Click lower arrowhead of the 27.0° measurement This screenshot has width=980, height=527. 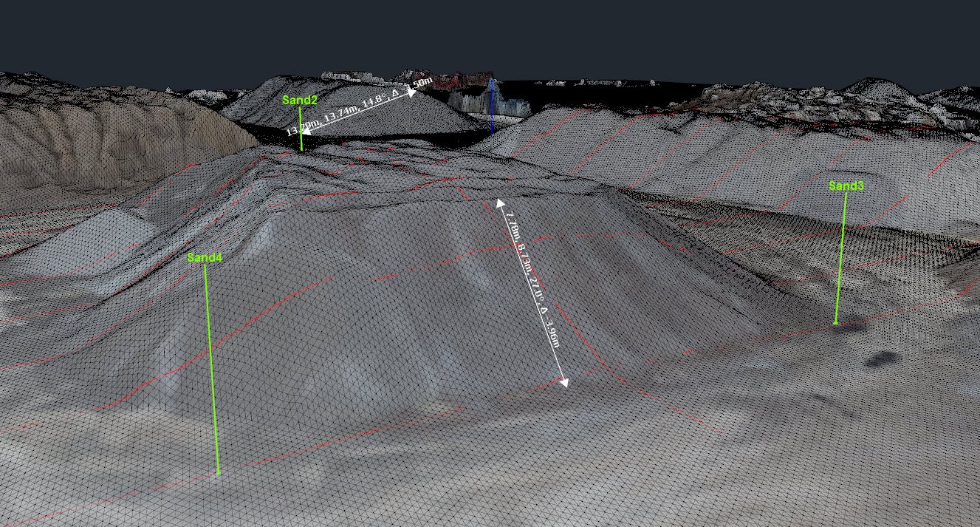coord(564,382)
